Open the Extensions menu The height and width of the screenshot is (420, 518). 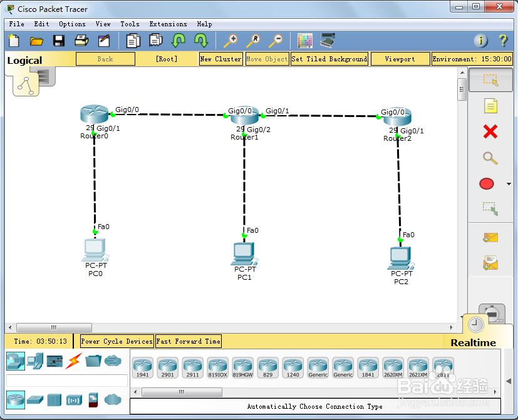coord(168,24)
